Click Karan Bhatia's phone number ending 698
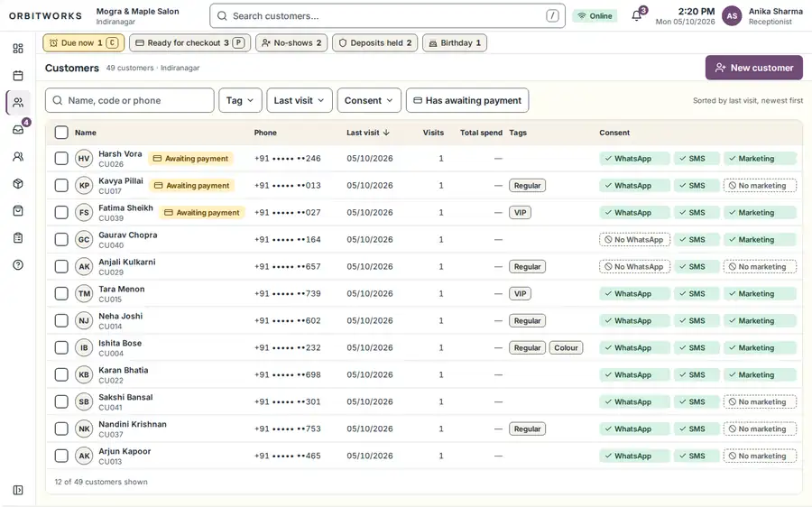The image size is (812, 507). click(288, 374)
